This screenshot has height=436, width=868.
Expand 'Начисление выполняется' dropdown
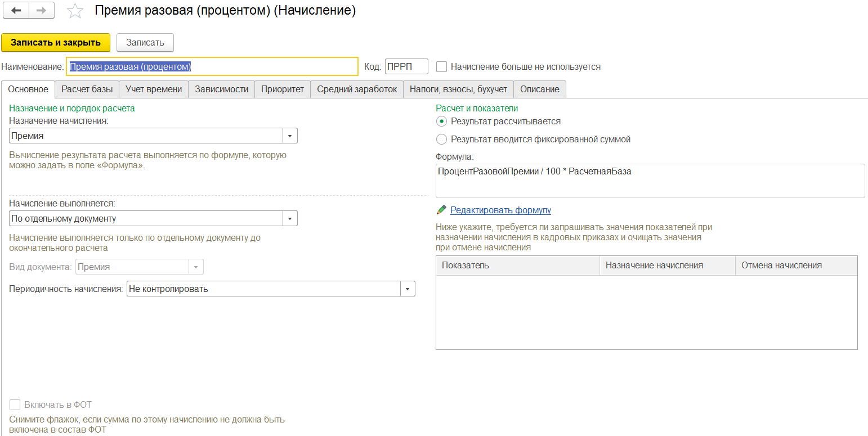point(290,219)
